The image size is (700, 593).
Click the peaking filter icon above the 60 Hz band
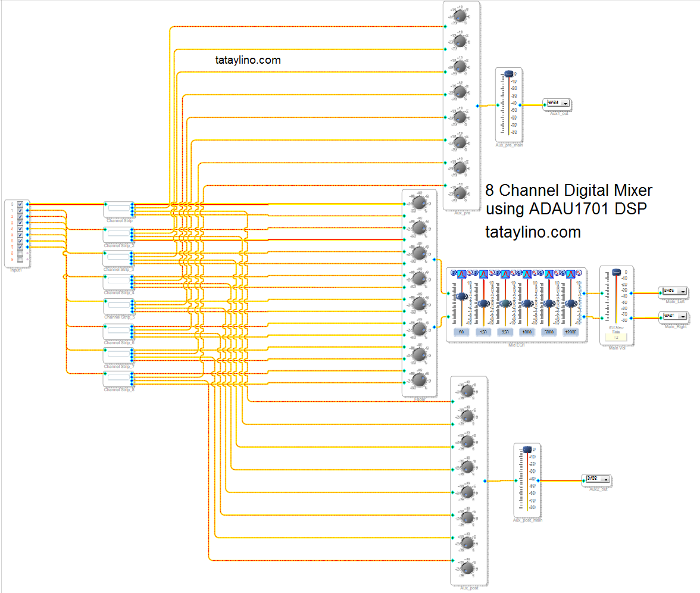click(462, 274)
